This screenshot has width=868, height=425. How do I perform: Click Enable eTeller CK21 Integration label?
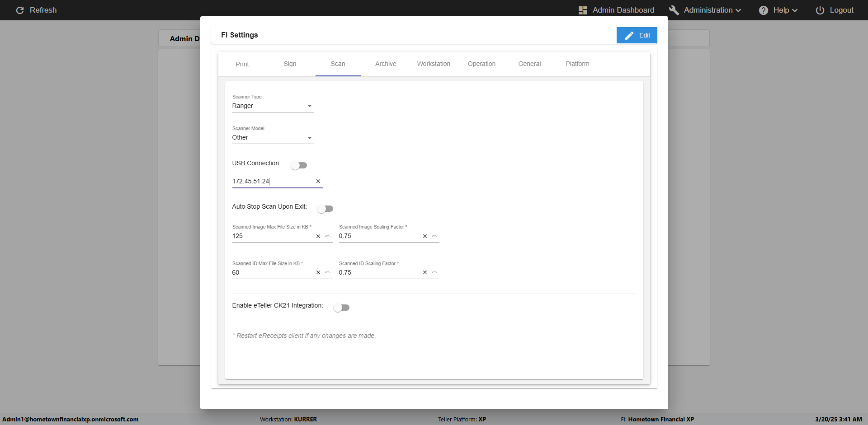pyautogui.click(x=278, y=305)
